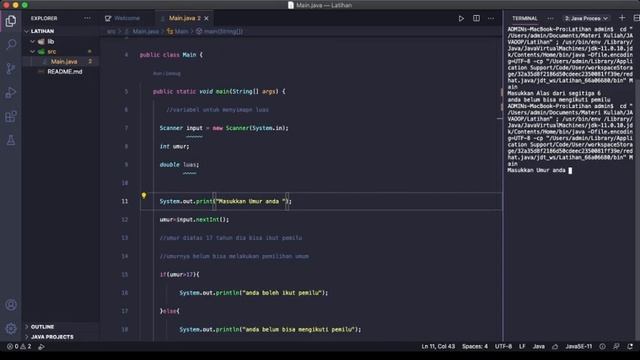Click Ln 11, Col 43 in status bar
640x360 pixels.
click(438, 347)
